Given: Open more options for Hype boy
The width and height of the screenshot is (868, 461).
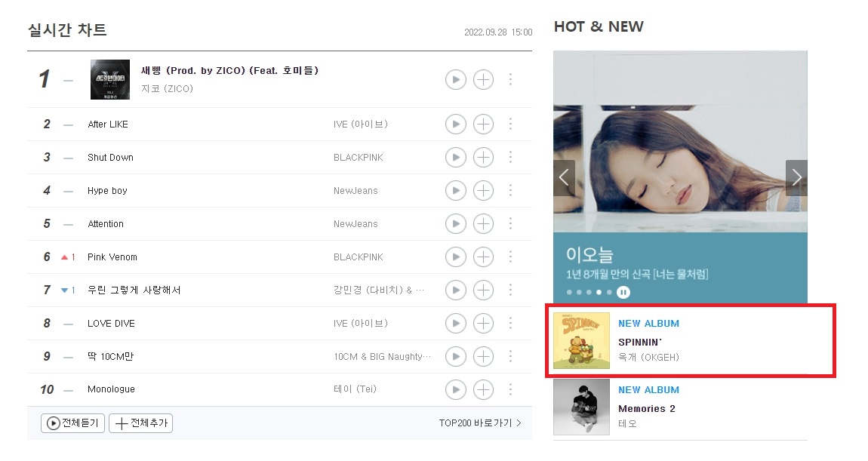Looking at the screenshot, I should pos(510,190).
